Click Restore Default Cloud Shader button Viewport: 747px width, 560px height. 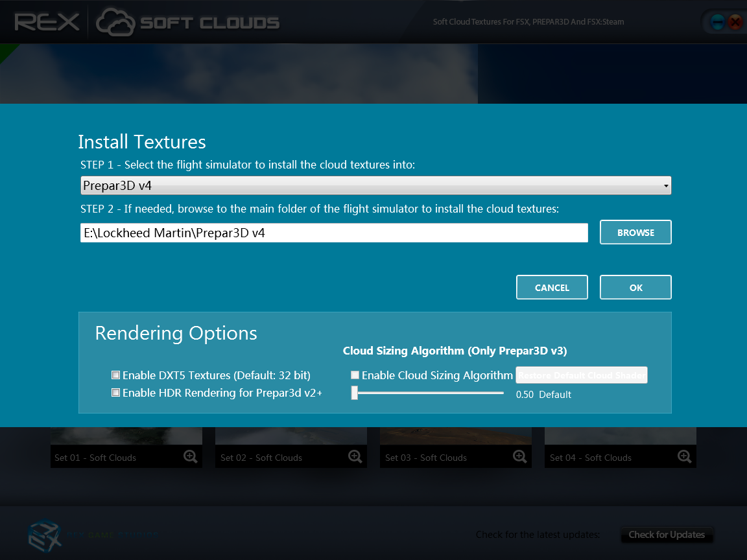(x=581, y=375)
